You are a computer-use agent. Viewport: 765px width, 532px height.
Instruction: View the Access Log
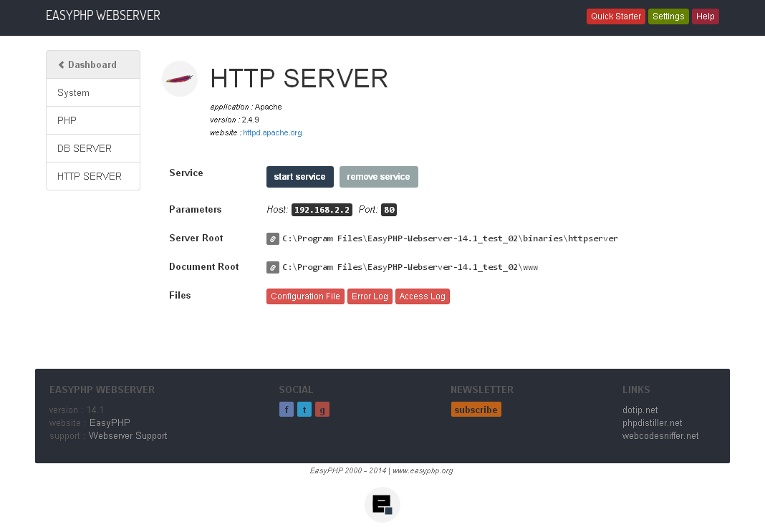[423, 296]
